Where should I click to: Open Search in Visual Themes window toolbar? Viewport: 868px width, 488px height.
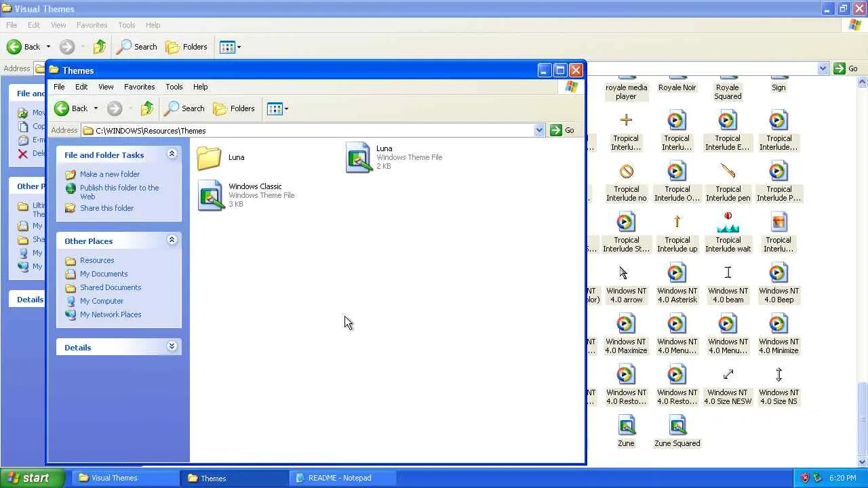point(137,47)
